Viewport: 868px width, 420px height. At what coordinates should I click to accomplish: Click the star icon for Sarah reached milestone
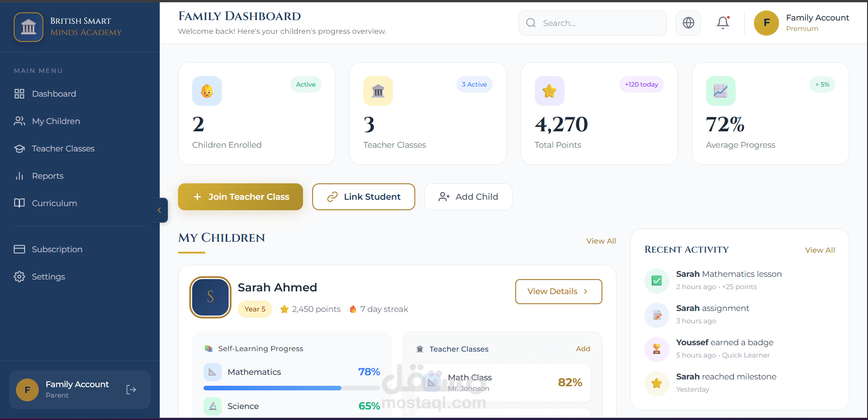(x=657, y=384)
